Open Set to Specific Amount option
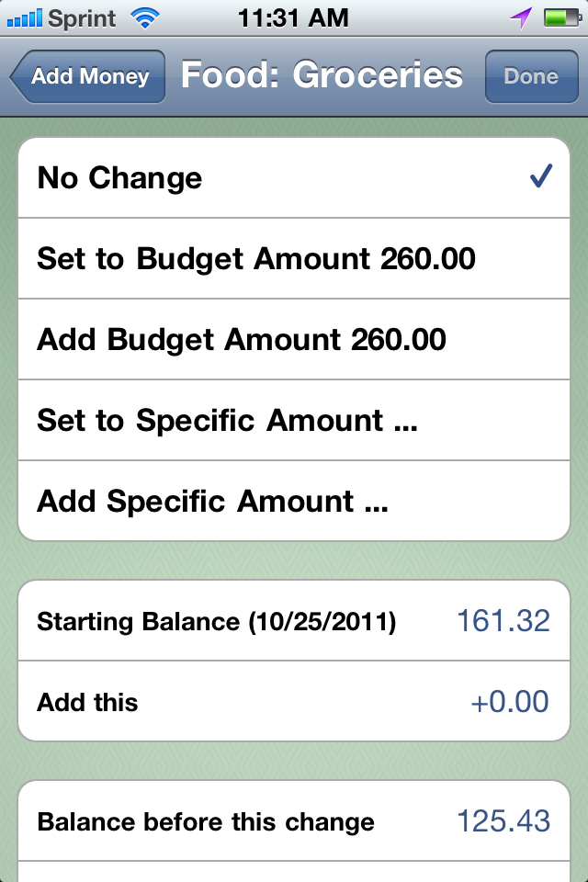 coord(294,420)
